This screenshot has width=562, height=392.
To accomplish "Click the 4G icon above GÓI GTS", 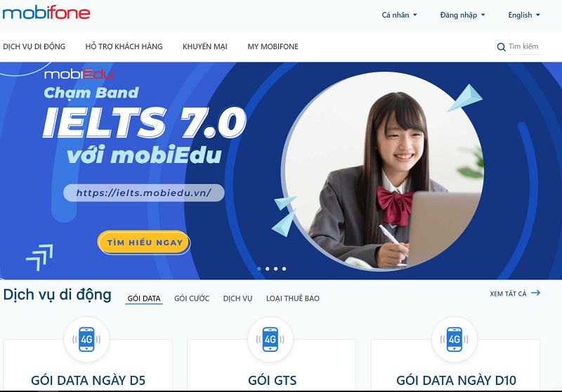I will click(x=270, y=339).
